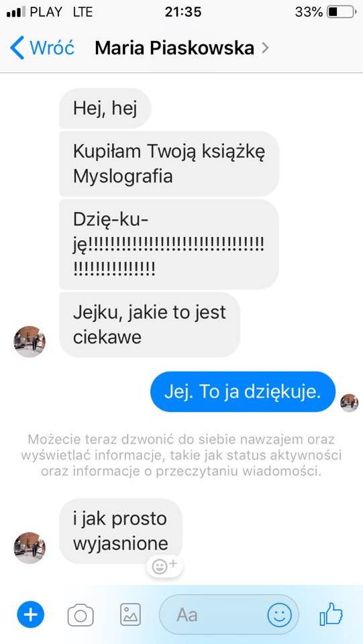Tap the 'Dzię-ku-ję' message with exclamation marks

tap(169, 244)
